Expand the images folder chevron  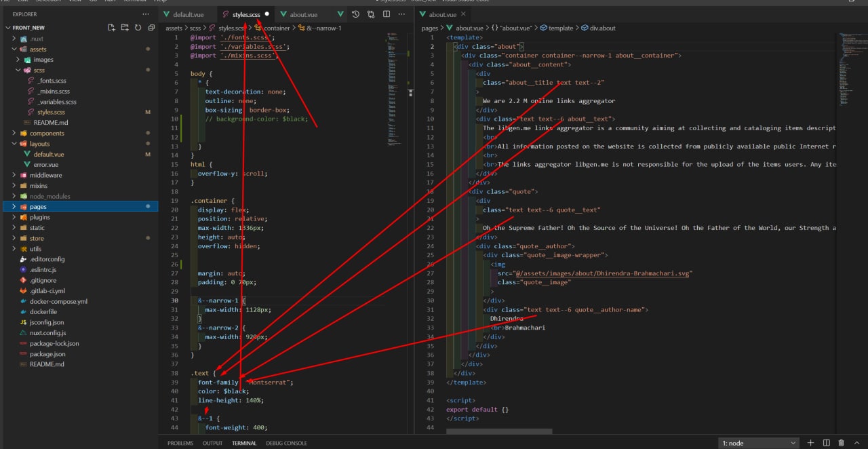[x=19, y=60]
